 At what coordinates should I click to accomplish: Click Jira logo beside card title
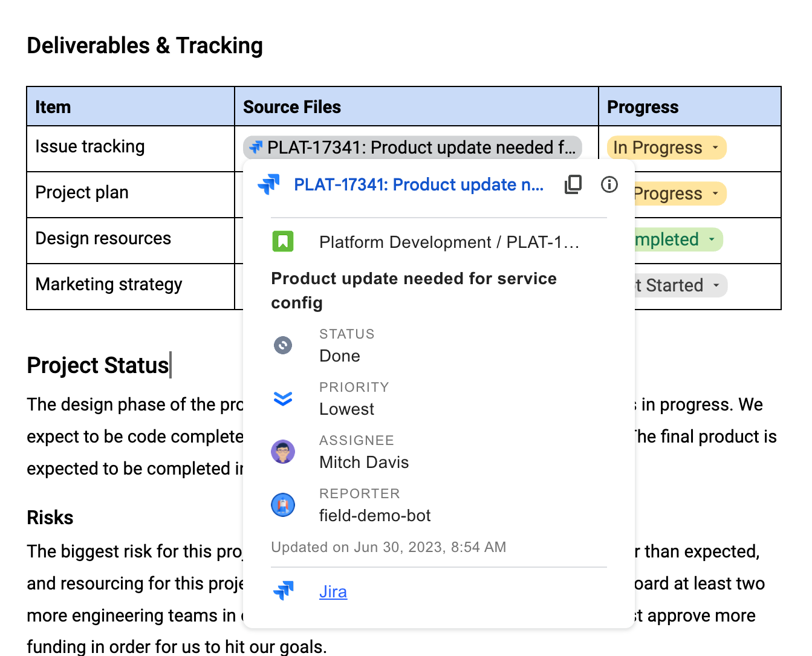click(x=268, y=184)
